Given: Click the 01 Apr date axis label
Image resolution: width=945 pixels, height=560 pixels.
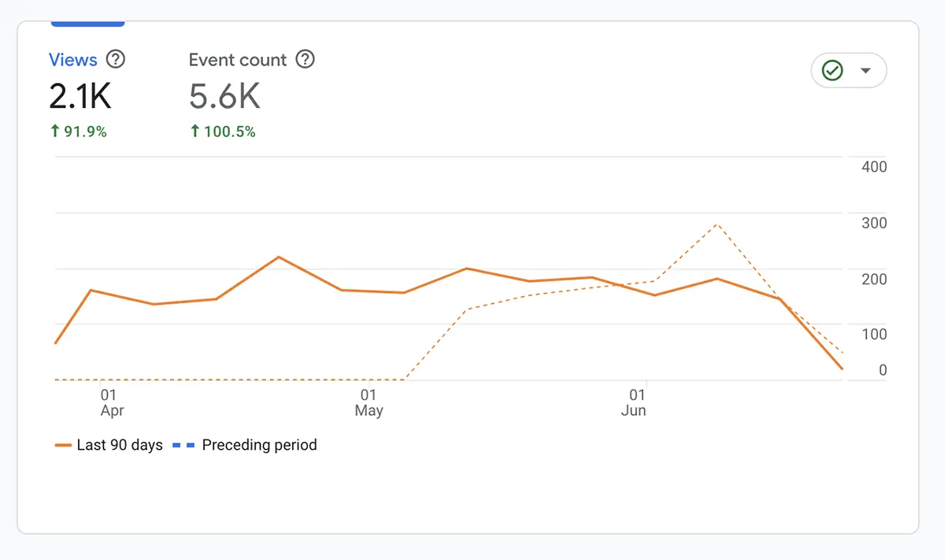Looking at the screenshot, I should coord(111,402).
